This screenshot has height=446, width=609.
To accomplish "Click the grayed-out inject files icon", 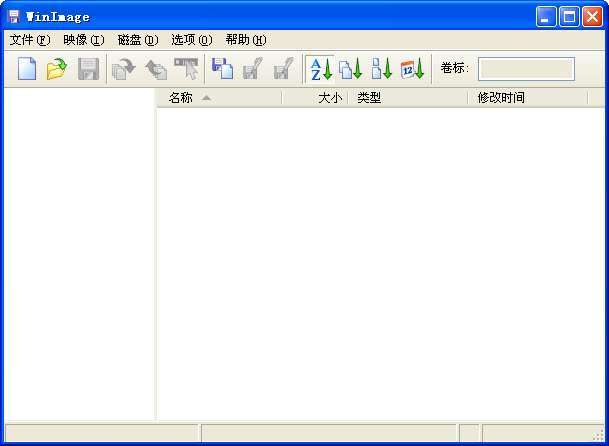I will point(124,69).
